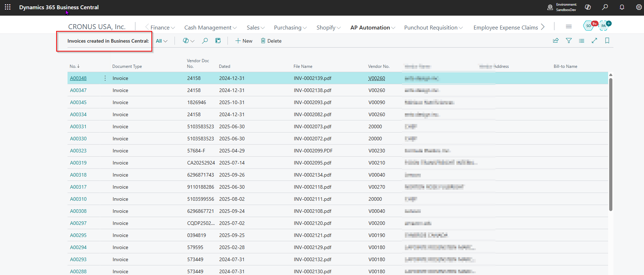The width and height of the screenshot is (644, 275).
Task: Toggle the list layout view icon
Action: tap(581, 41)
